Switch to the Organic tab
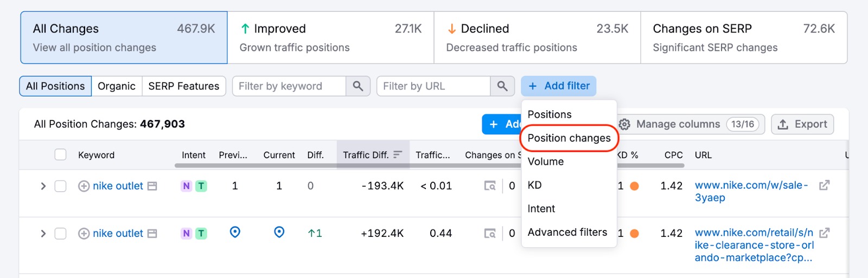Viewport: 868px width, 278px height. tap(116, 86)
